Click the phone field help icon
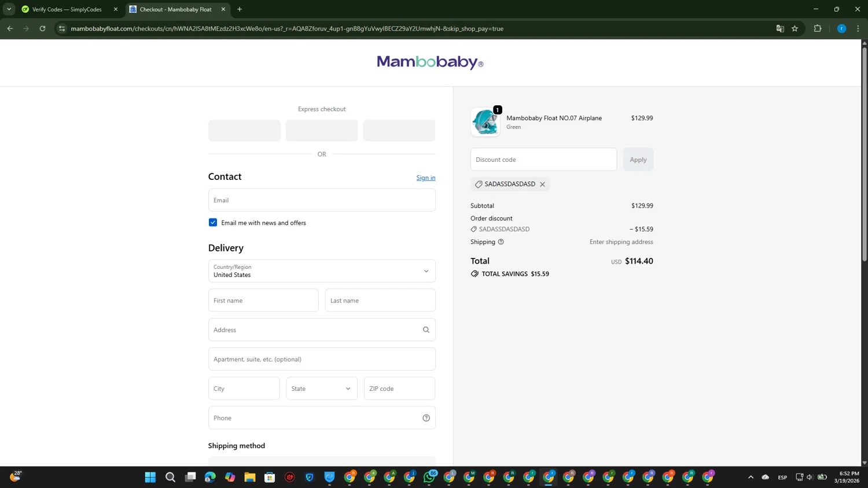Viewport: 868px width, 488px height. click(426, 418)
